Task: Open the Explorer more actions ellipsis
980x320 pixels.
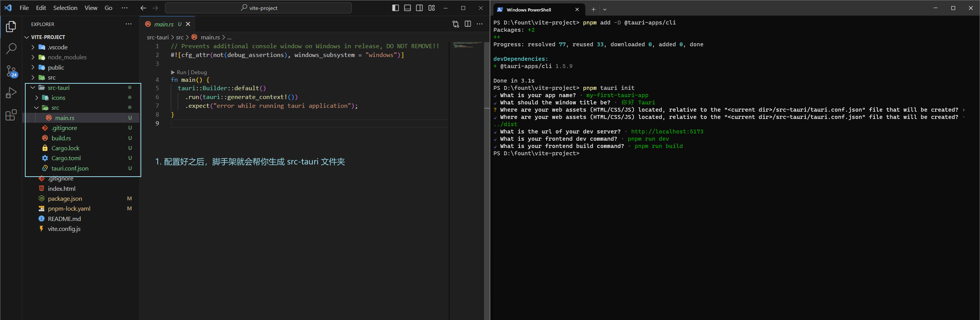Action: point(129,24)
